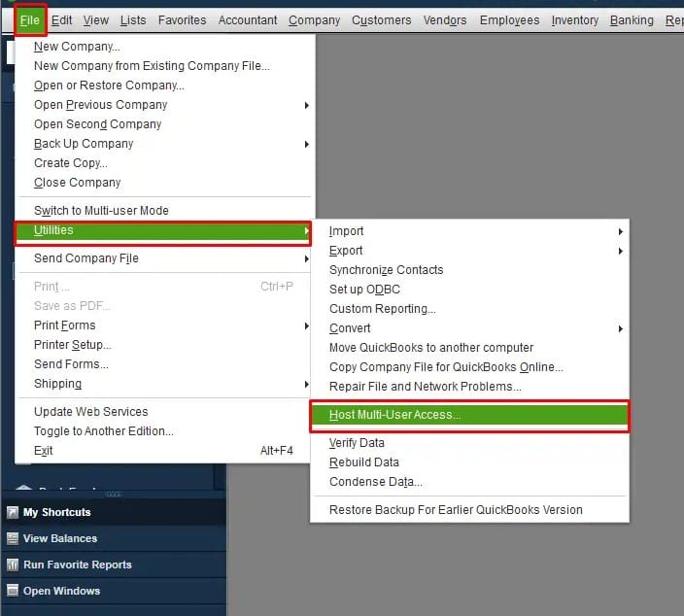Open the Banking menu
684x616 pixels.
click(x=632, y=20)
